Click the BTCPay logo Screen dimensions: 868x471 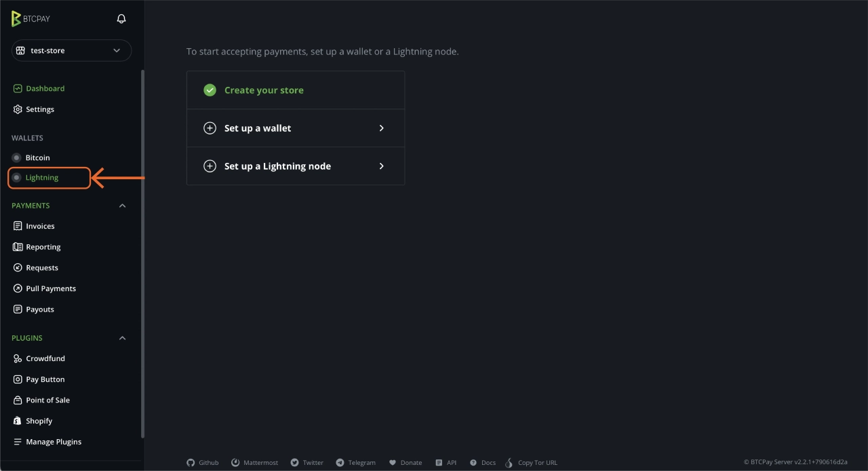(x=31, y=18)
